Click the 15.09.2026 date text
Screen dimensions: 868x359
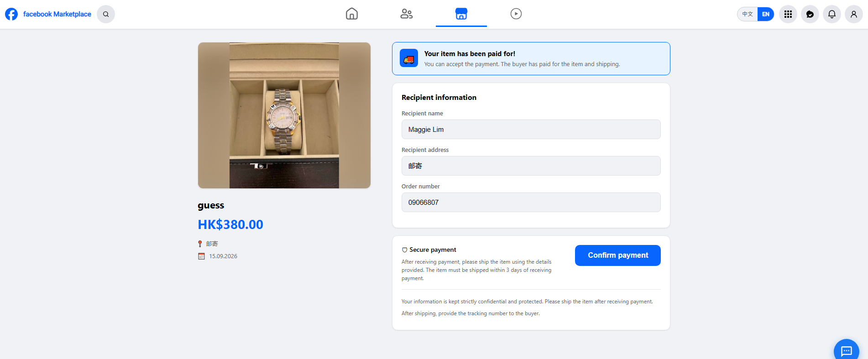pyautogui.click(x=223, y=256)
